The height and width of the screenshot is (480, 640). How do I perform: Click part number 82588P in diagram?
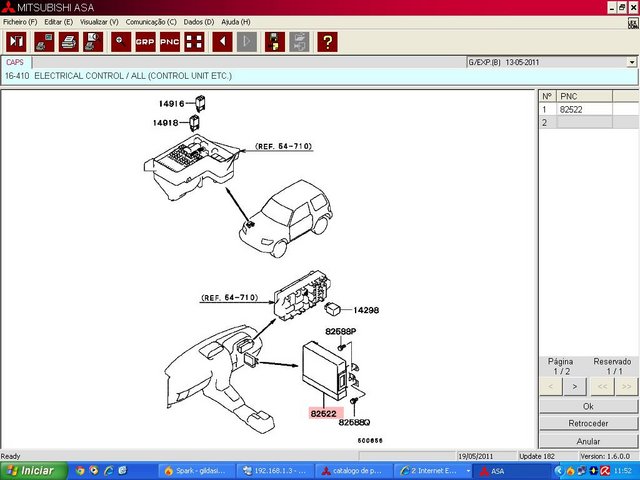click(x=341, y=331)
